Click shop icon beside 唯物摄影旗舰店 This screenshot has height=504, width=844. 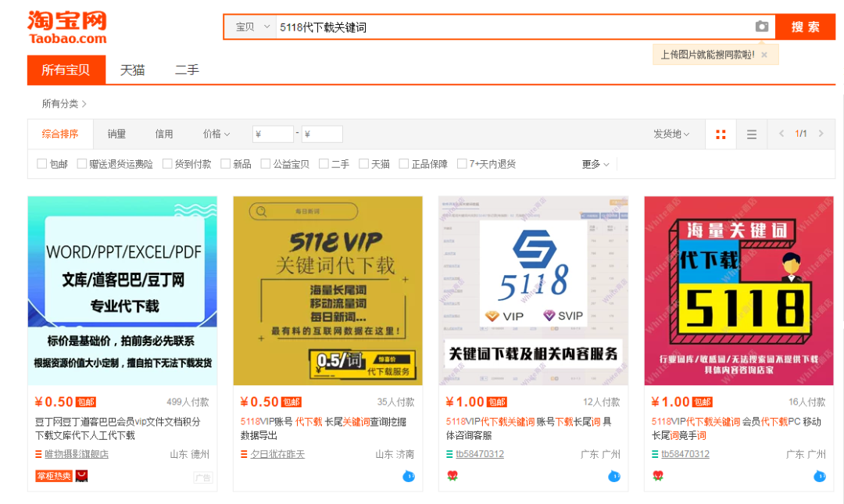coord(38,454)
